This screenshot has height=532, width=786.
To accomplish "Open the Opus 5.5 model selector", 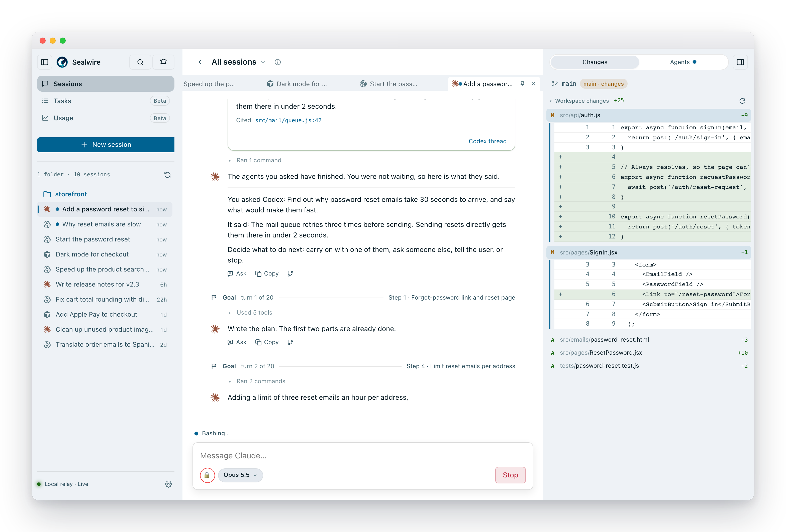I will [x=240, y=475].
